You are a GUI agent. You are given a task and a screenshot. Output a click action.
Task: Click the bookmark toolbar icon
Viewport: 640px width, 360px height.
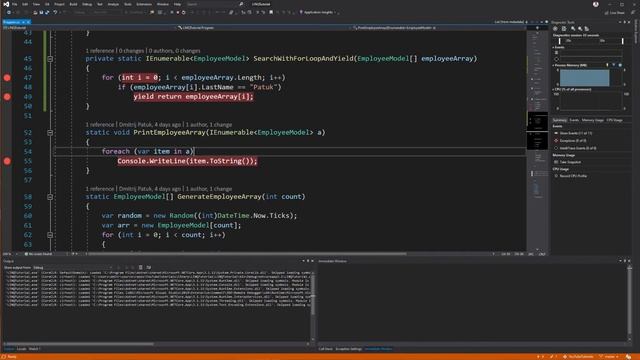[271, 12]
